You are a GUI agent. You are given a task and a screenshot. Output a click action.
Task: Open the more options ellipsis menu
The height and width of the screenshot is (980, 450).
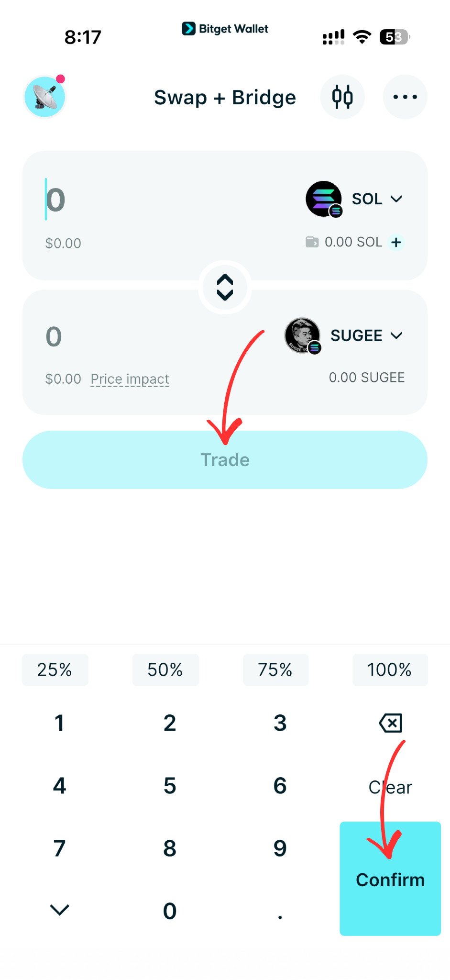click(x=405, y=97)
